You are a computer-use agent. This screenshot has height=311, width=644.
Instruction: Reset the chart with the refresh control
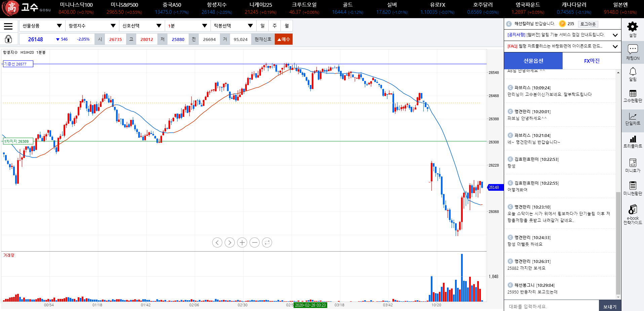[267, 242]
